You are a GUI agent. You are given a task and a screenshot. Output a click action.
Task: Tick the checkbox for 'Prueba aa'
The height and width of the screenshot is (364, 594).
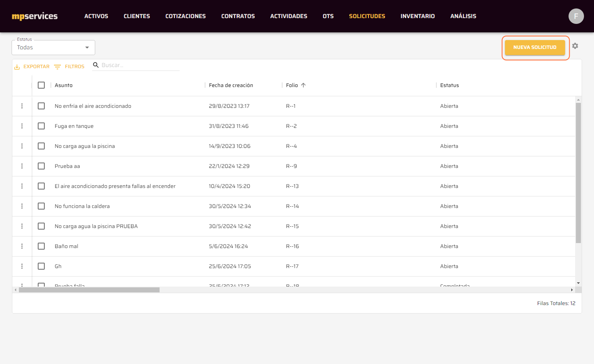[41, 166]
